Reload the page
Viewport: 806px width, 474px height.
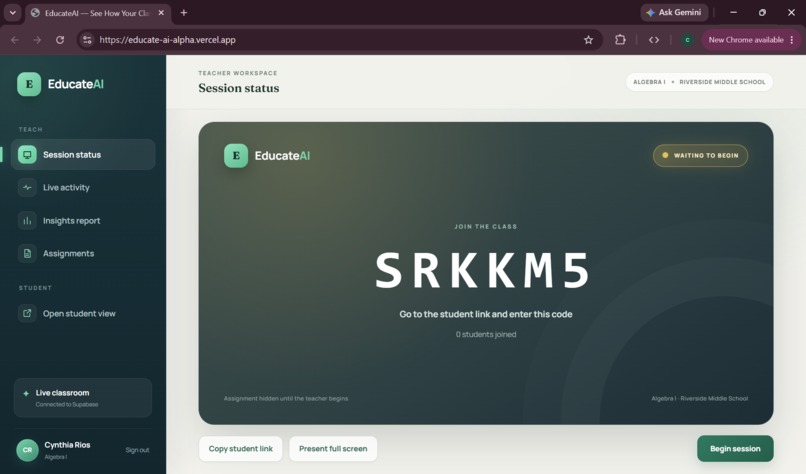60,40
